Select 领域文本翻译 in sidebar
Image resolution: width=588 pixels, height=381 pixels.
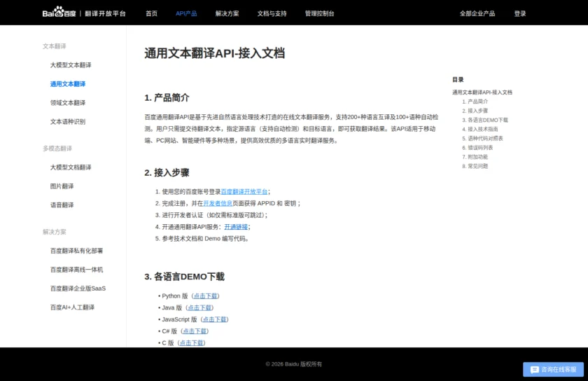68,102
